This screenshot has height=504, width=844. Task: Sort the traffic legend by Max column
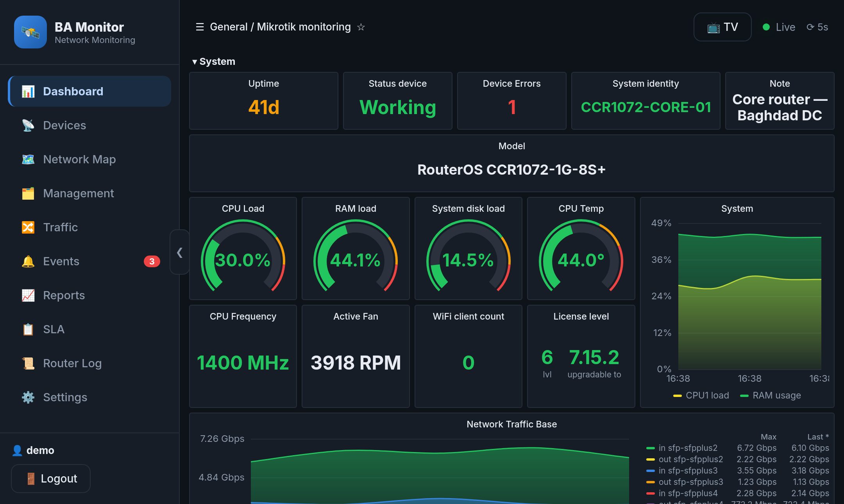pyautogui.click(x=768, y=437)
